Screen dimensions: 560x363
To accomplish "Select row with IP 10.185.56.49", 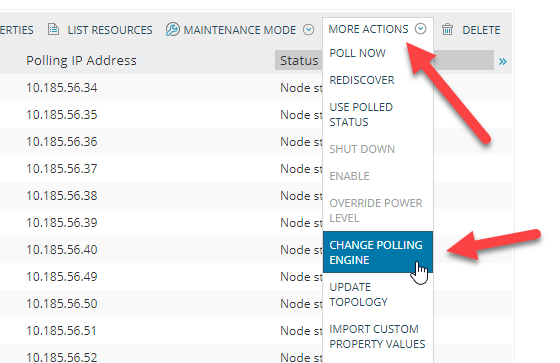I will click(x=61, y=277).
